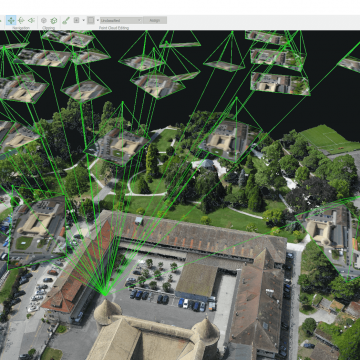Open the selection shape dropdown arrow
The image size is (360, 360).
[x=83, y=20]
